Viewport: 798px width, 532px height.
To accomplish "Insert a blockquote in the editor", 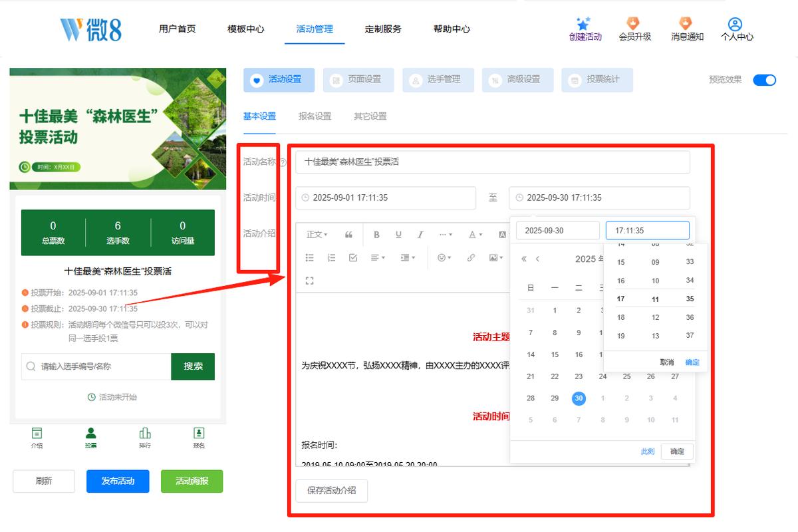I will [x=348, y=235].
